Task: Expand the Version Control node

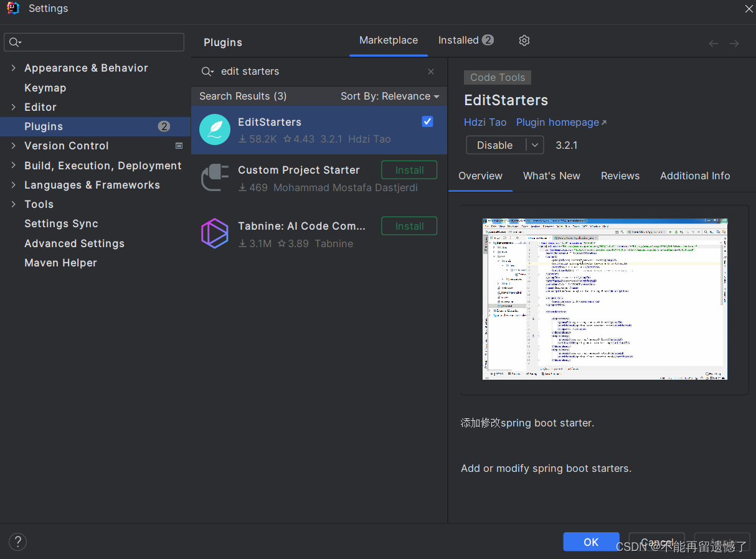Action: (14, 146)
